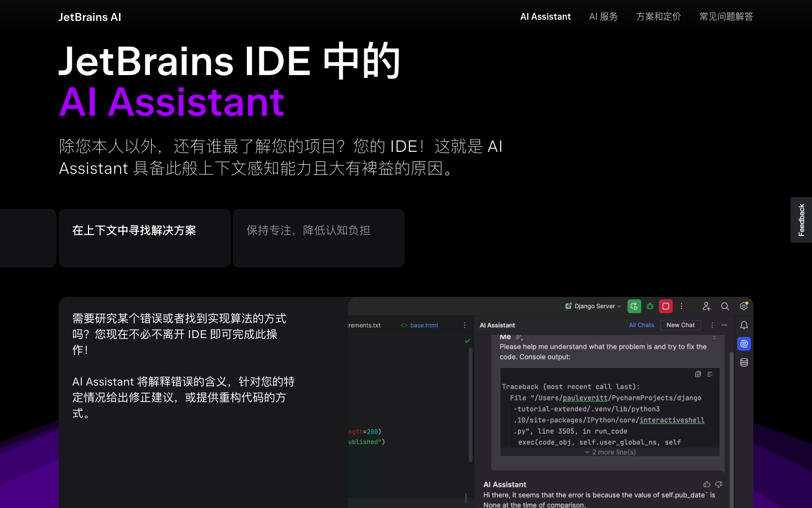Open the Feedback panel on the right edge
Image resolution: width=812 pixels, height=508 pixels.
(801, 220)
